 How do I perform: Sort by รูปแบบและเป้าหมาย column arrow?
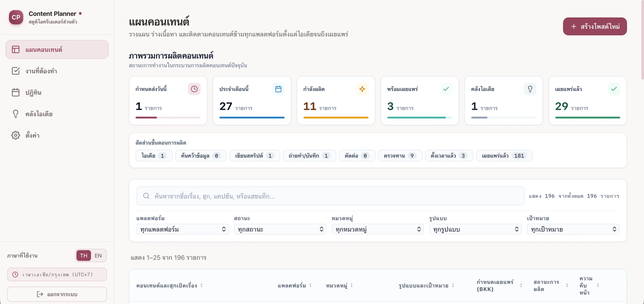tap(453, 285)
